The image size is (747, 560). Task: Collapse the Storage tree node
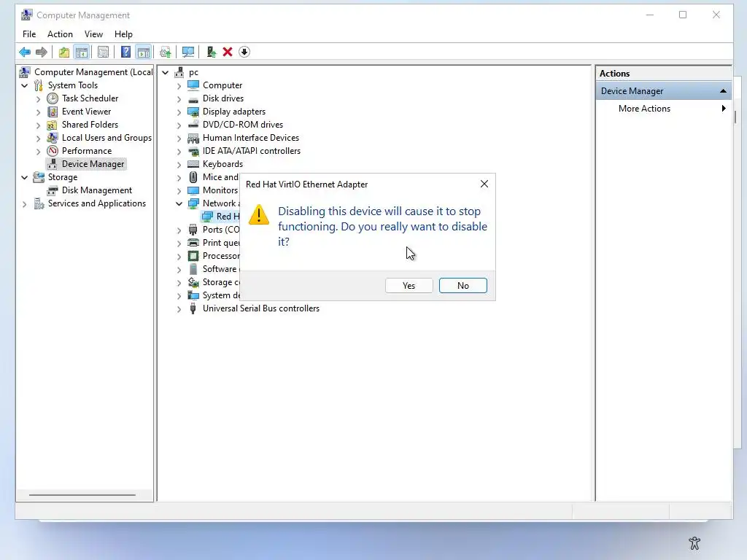24,177
